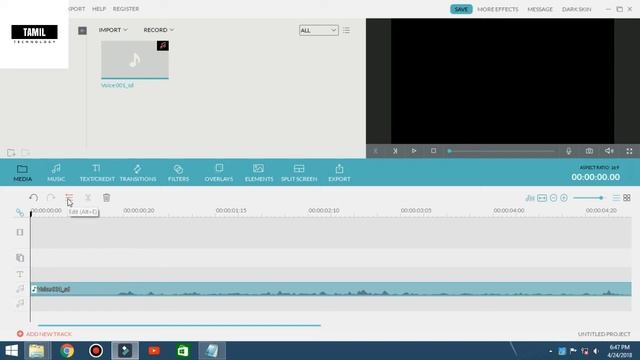The height and width of the screenshot is (360, 640).
Task: Take a snapshot with camera icon
Action: [x=589, y=151]
